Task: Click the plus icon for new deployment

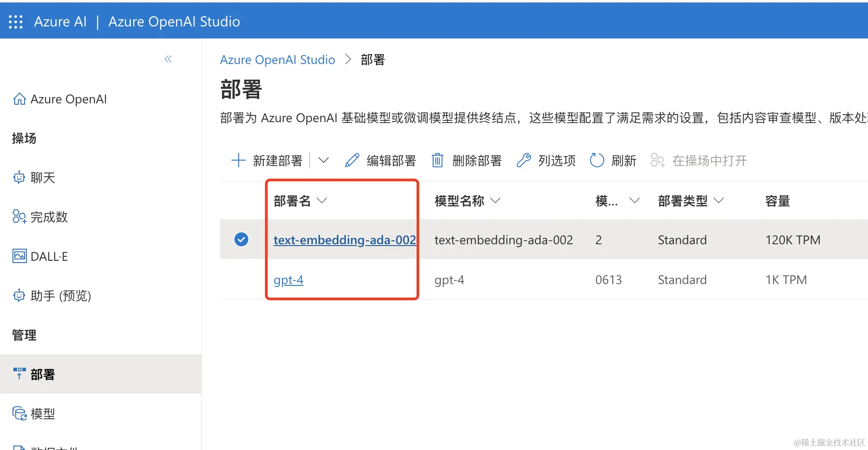Action: [x=239, y=160]
